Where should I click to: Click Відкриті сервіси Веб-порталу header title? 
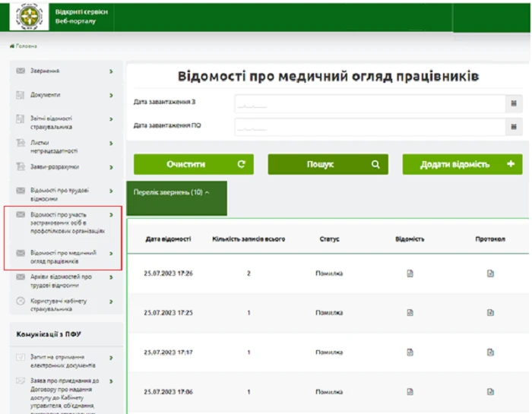pyautogui.click(x=81, y=16)
